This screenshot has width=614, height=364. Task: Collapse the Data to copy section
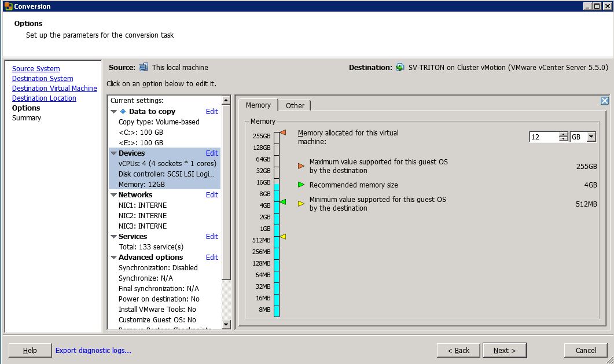(113, 112)
